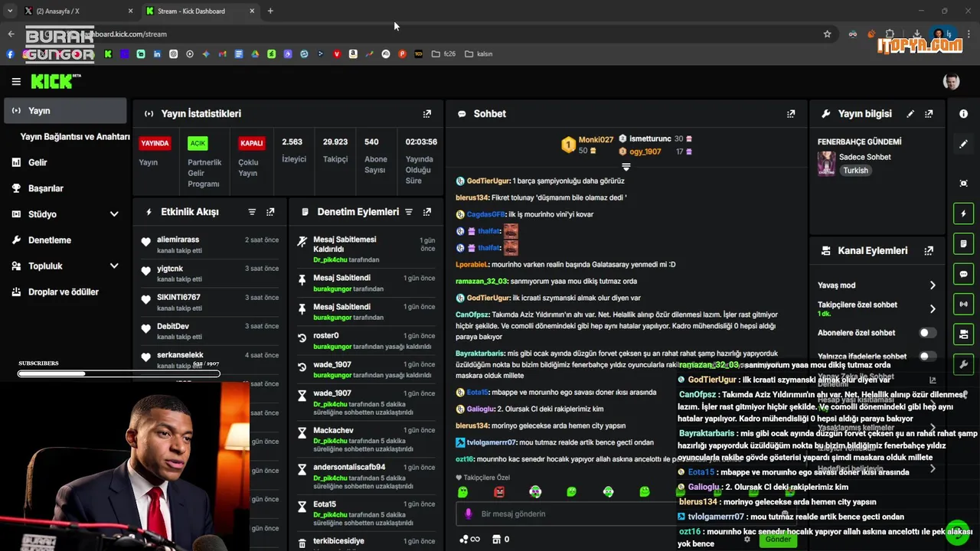980x551 pixels.
Task: Bookmark this page with the star icon
Action: 827,34
